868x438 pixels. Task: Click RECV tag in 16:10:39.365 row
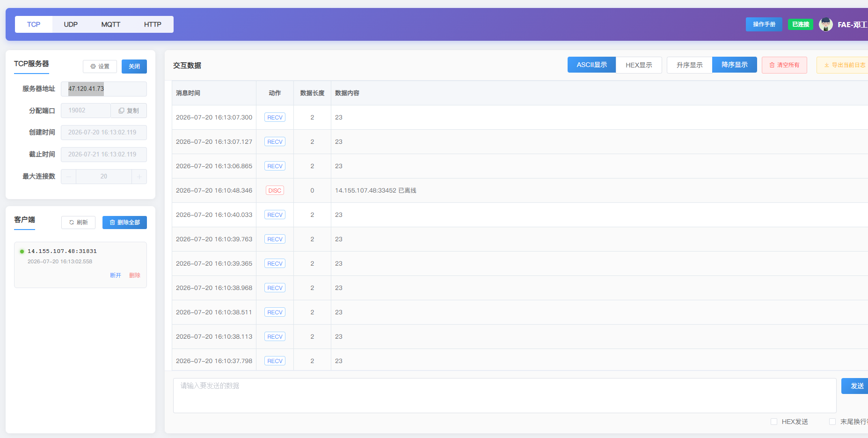pos(275,264)
